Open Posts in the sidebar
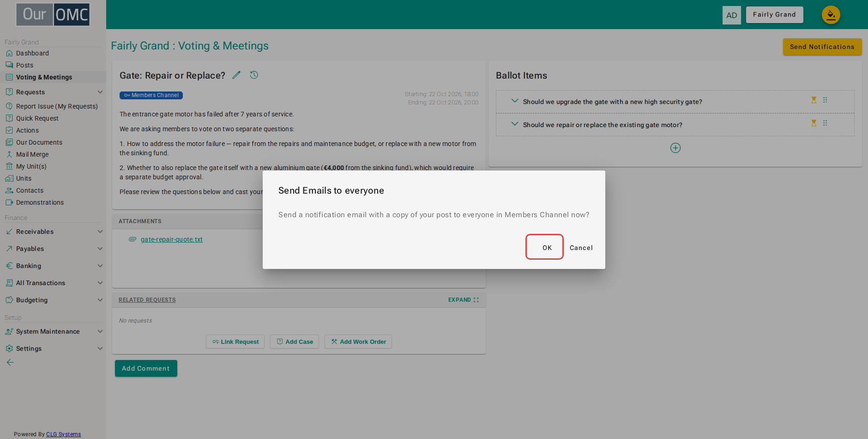Image resolution: width=868 pixels, height=439 pixels. coord(24,65)
